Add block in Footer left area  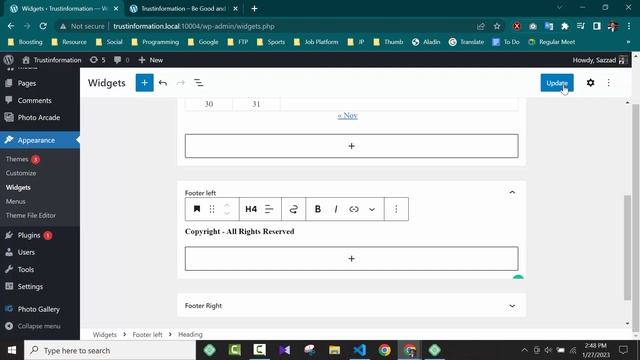(x=351, y=258)
